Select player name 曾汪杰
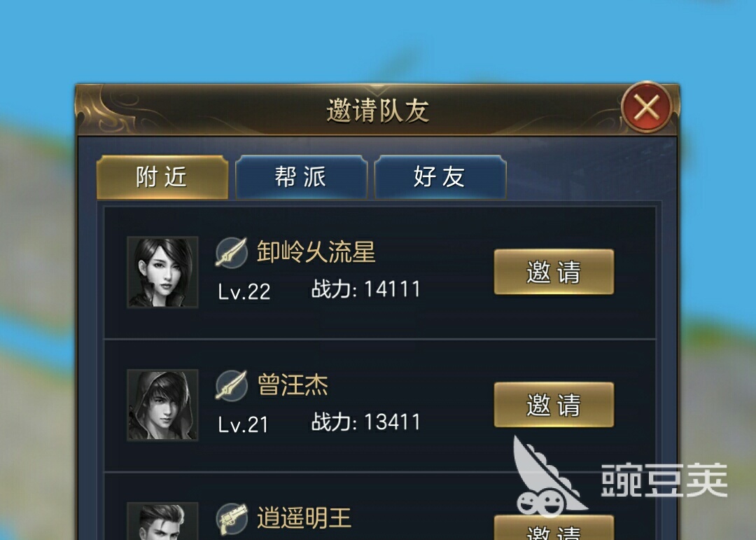The width and height of the screenshot is (756, 540). point(293,385)
